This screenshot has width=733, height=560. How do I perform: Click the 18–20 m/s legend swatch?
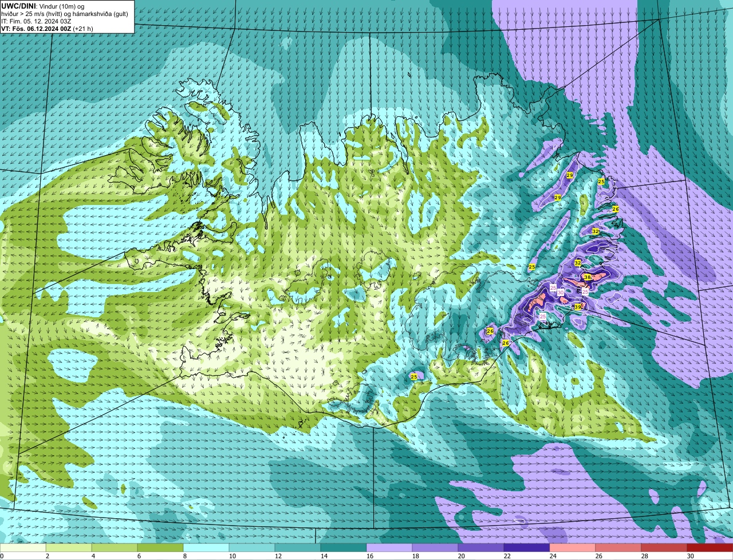pos(435,548)
